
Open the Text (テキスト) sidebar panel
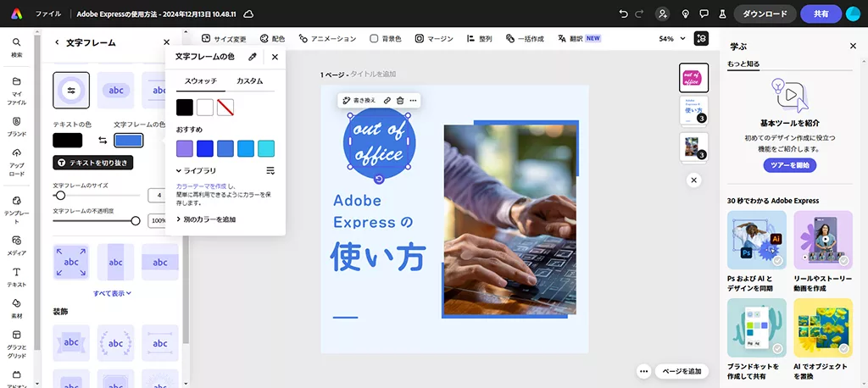(x=17, y=277)
